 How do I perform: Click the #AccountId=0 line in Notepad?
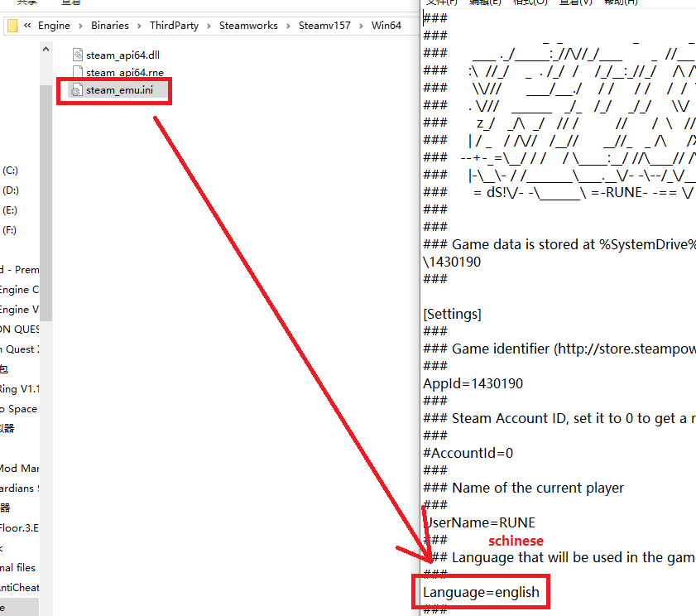(x=468, y=453)
